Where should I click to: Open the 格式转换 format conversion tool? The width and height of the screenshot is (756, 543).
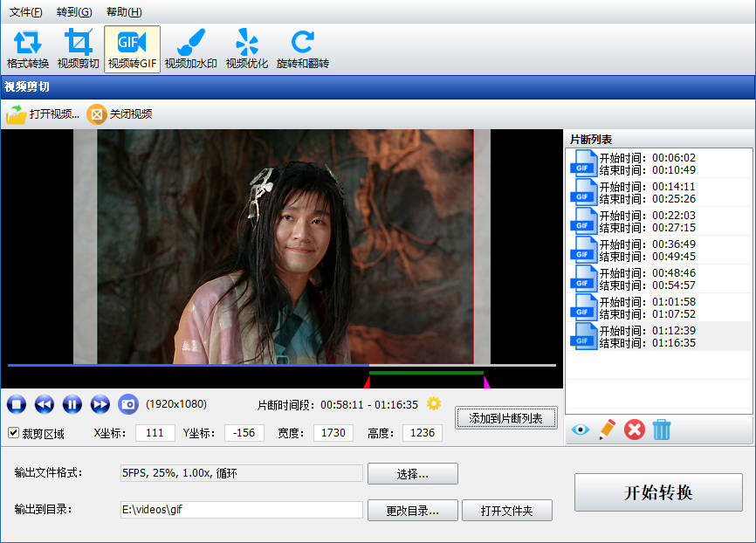[x=28, y=49]
